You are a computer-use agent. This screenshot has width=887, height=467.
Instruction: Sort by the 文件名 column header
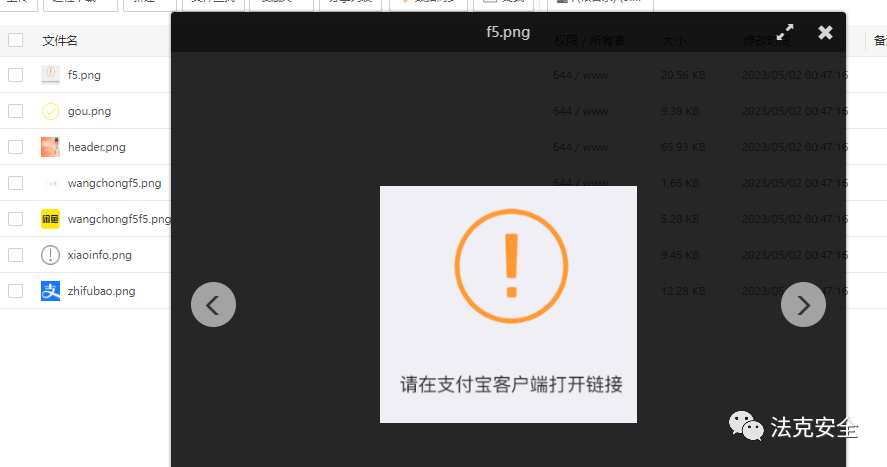click(x=60, y=41)
